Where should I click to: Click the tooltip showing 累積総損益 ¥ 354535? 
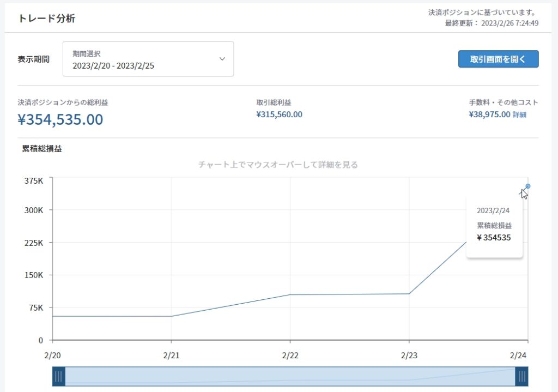pos(494,226)
